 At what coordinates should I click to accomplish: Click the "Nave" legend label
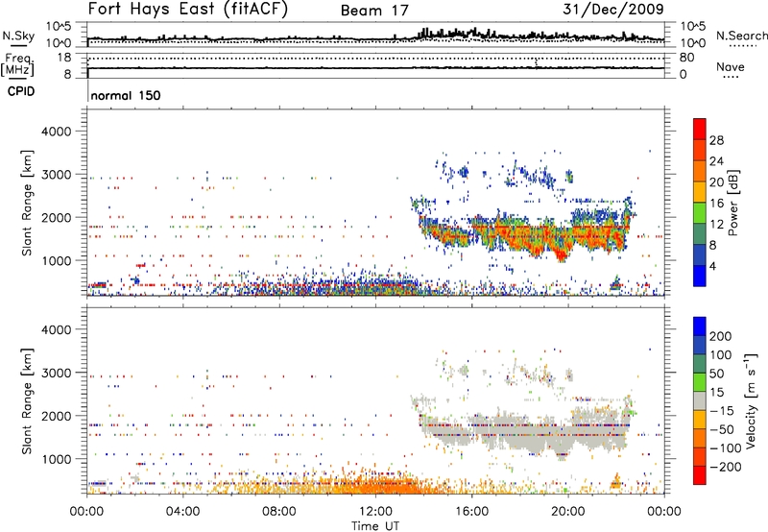coord(731,67)
